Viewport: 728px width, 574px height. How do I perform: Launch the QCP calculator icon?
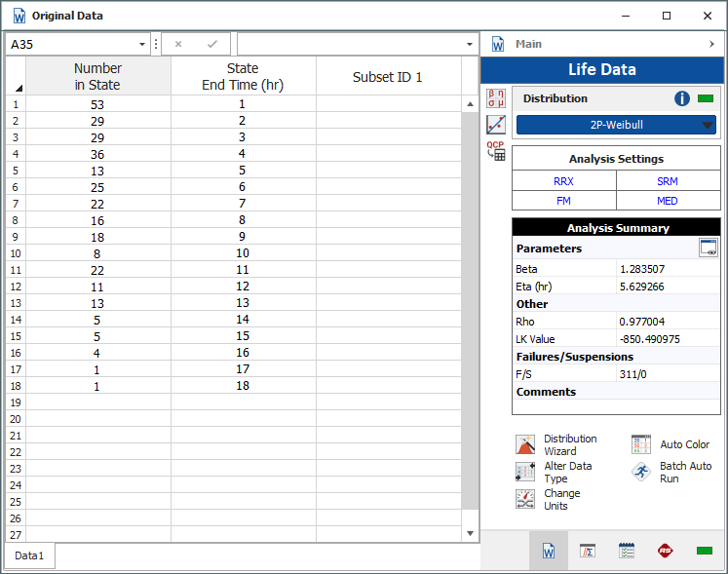coord(496,150)
